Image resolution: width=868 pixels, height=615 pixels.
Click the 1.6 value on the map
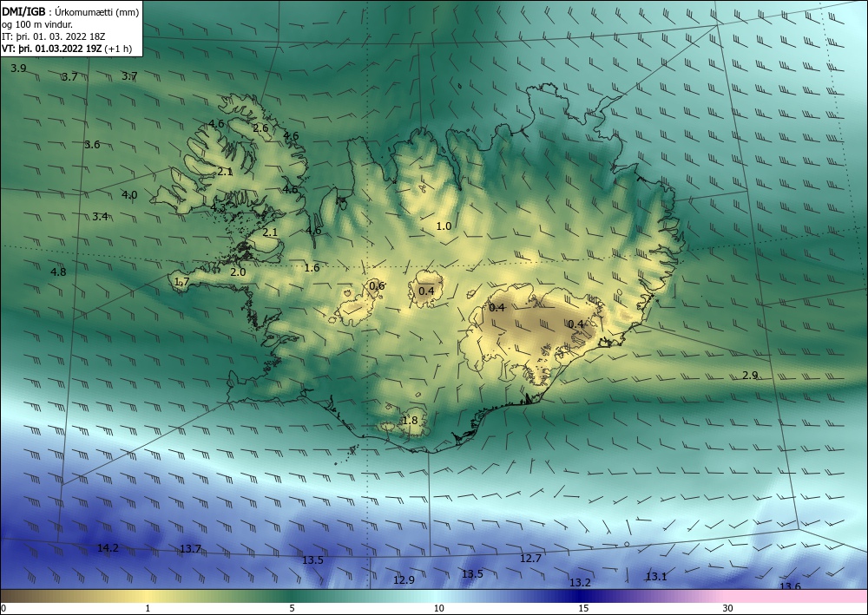[312, 268]
